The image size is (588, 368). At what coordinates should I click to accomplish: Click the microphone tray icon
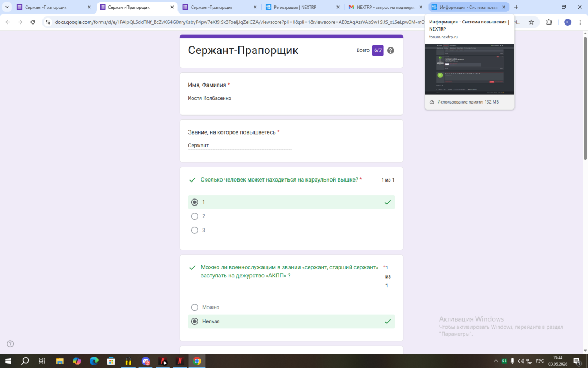512,361
